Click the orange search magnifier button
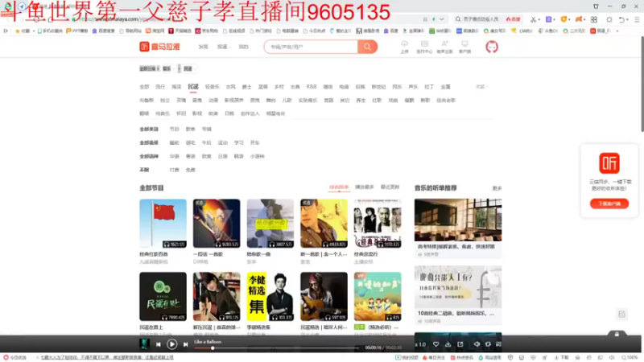 click(367, 47)
